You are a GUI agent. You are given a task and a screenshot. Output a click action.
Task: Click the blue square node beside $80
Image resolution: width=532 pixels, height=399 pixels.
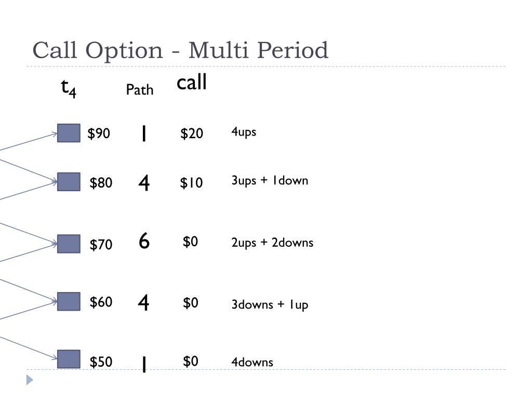point(69,182)
